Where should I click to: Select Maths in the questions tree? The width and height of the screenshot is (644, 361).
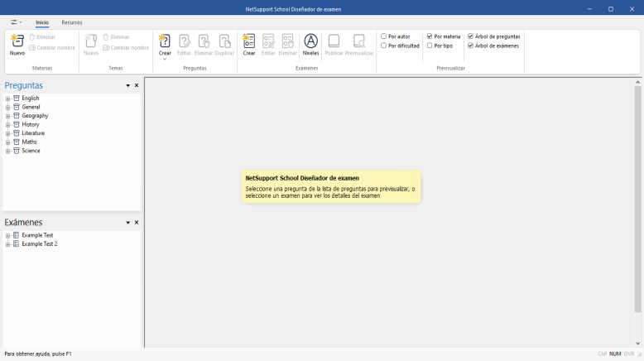(29, 142)
